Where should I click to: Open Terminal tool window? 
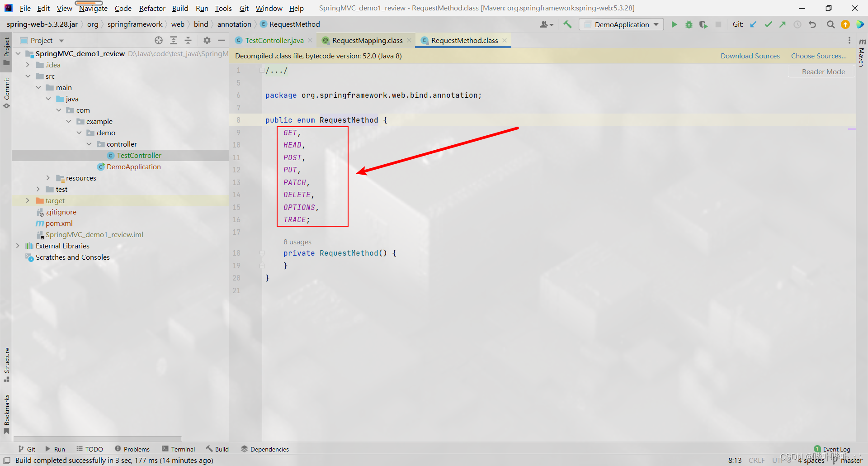(x=179, y=449)
